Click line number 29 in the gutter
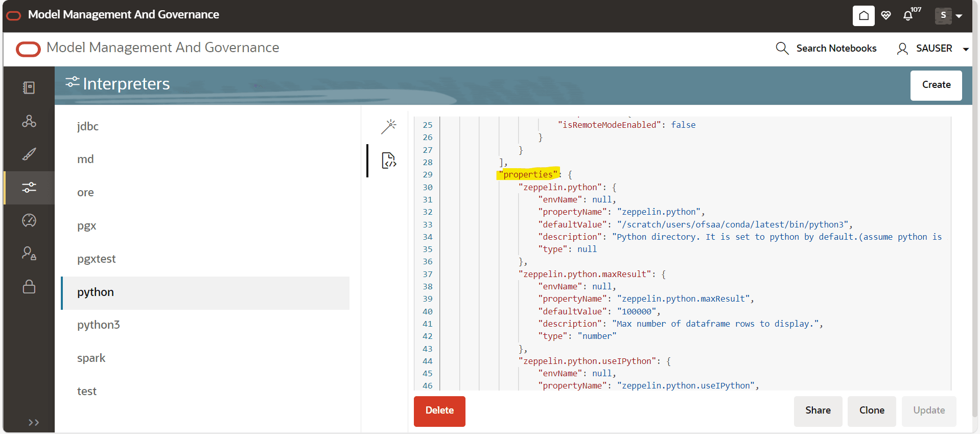The height and width of the screenshot is (434, 980). coord(428,174)
